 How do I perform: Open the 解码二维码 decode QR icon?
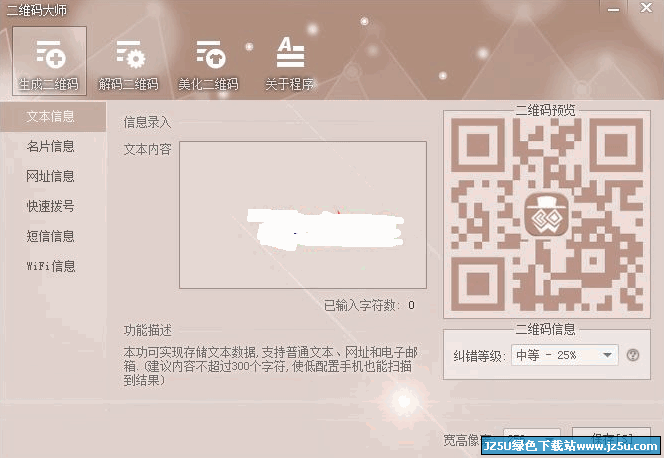click(x=129, y=63)
